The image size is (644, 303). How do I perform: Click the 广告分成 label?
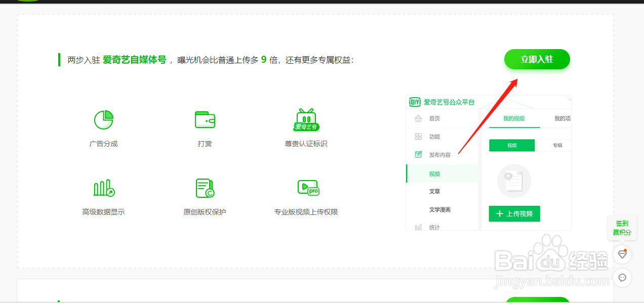point(103,144)
